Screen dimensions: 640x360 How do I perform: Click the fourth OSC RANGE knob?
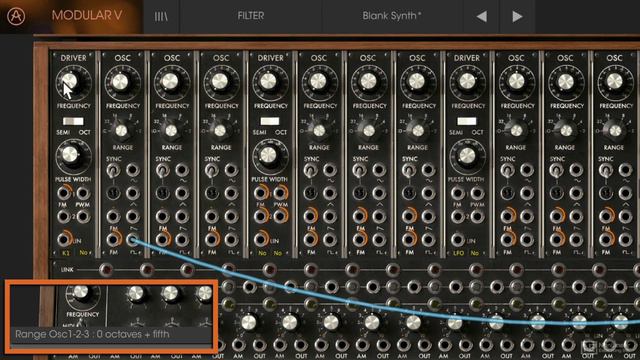point(319,131)
